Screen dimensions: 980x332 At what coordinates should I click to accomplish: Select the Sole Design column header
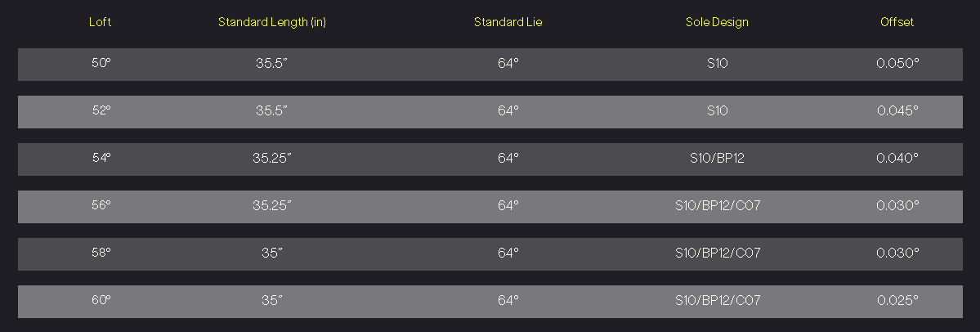pyautogui.click(x=717, y=22)
